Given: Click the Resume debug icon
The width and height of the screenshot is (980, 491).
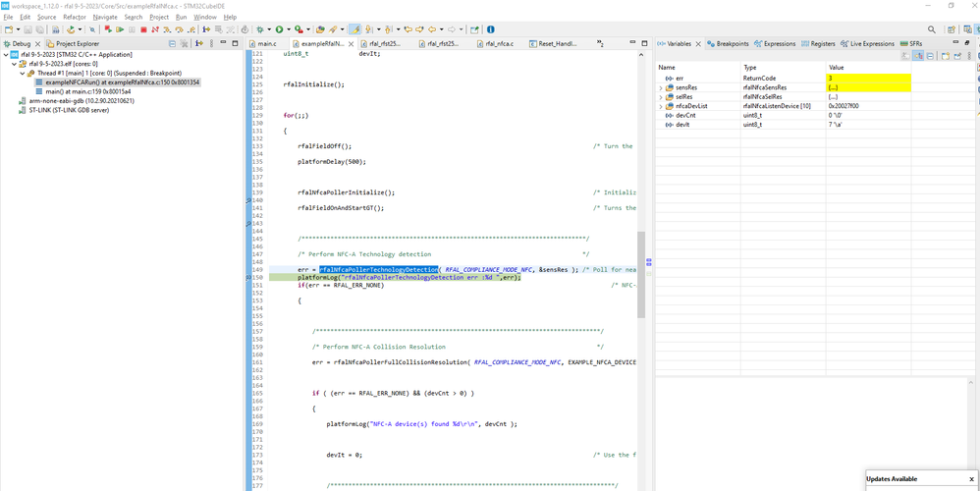Looking at the screenshot, I should pos(120,29).
